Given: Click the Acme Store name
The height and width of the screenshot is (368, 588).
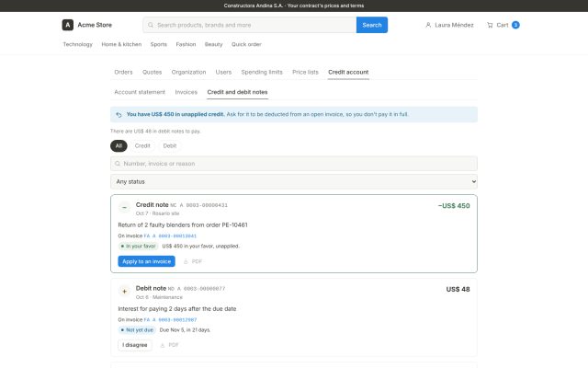Looking at the screenshot, I should pos(95,25).
